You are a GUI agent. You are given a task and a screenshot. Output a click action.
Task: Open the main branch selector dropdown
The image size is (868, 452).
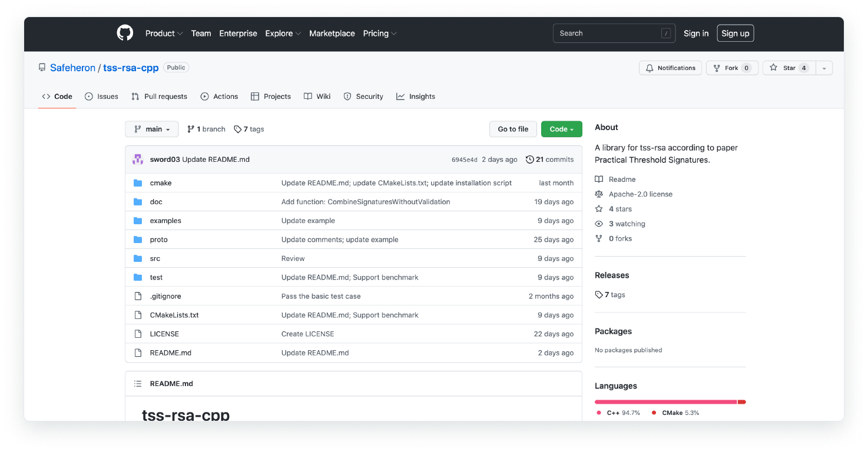[x=151, y=129]
